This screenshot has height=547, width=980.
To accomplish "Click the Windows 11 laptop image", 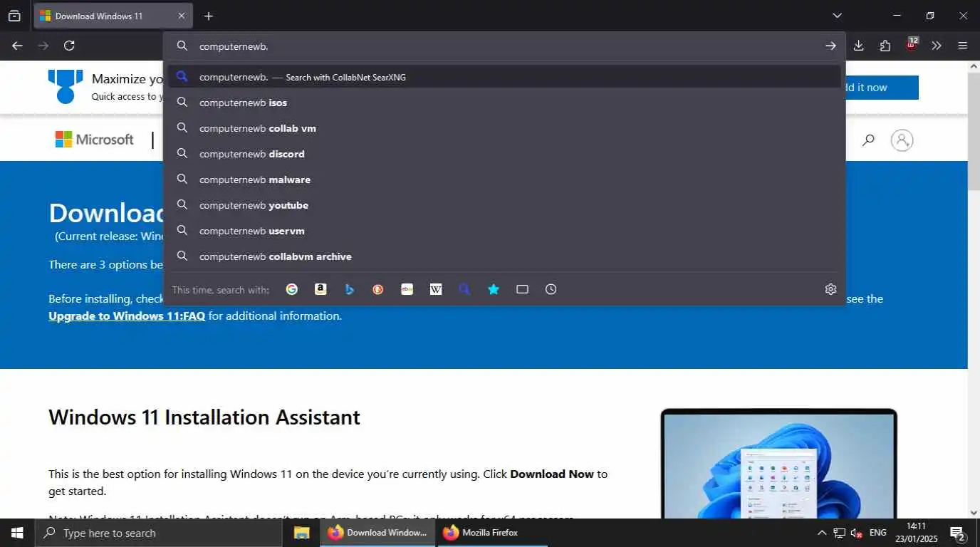I will (x=778, y=464).
